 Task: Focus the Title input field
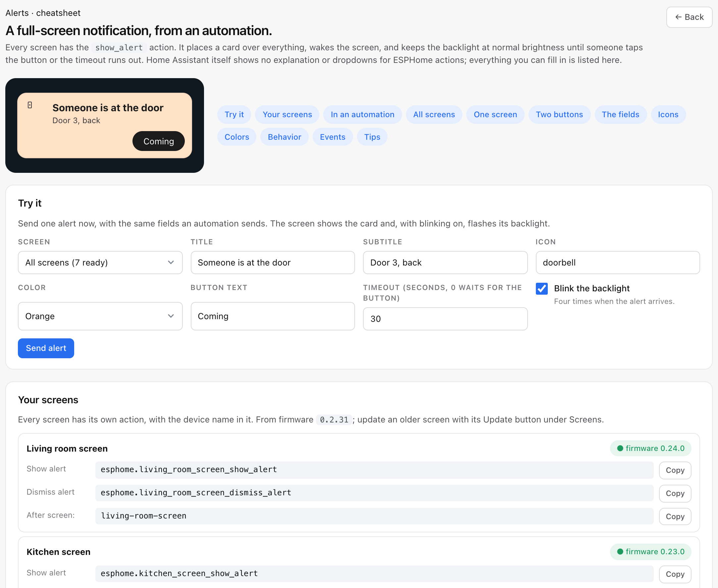pos(273,263)
